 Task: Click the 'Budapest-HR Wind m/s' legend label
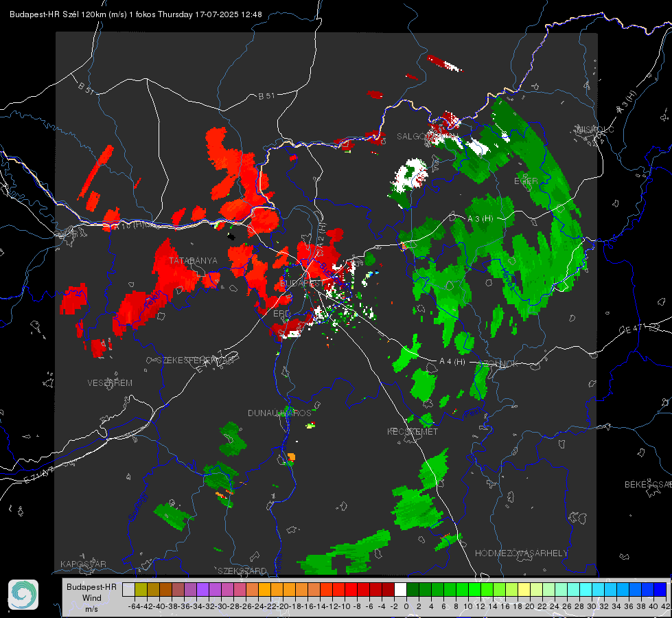click(x=92, y=597)
